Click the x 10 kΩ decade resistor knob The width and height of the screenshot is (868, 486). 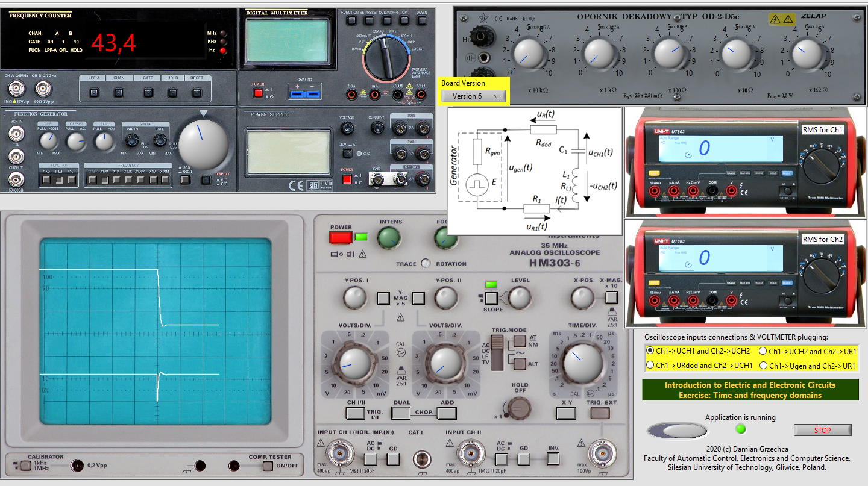pyautogui.click(x=527, y=54)
